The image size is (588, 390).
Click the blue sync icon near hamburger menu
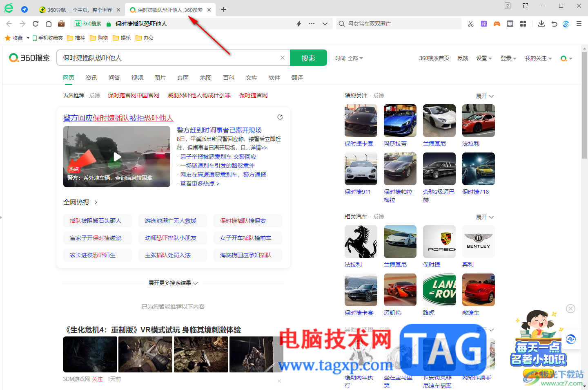(566, 23)
